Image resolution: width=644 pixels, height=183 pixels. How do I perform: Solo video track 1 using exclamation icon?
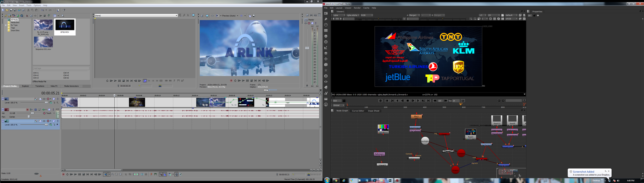click(x=58, y=99)
